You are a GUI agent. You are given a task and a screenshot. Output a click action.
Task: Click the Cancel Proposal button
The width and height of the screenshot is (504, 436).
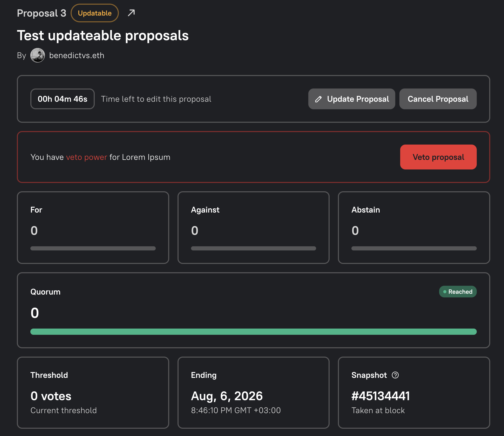(438, 99)
